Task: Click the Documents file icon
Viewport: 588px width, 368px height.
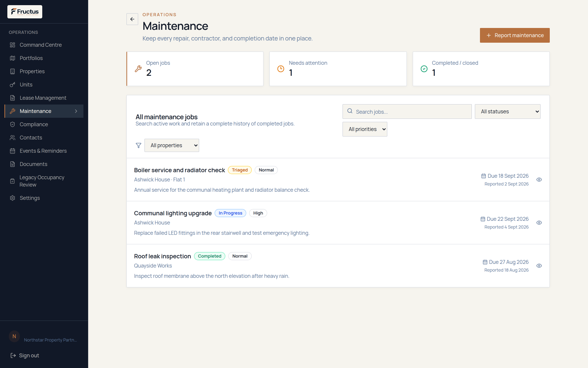Action: click(x=12, y=164)
